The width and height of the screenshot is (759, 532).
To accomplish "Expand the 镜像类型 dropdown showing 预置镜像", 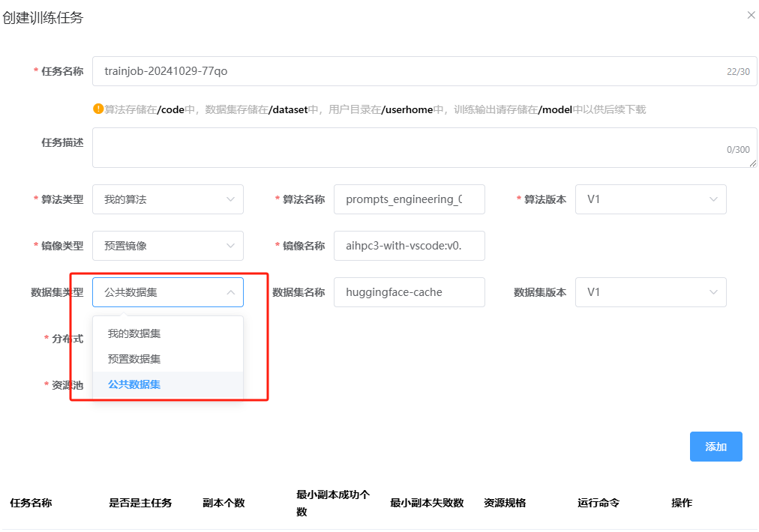I will [x=167, y=246].
